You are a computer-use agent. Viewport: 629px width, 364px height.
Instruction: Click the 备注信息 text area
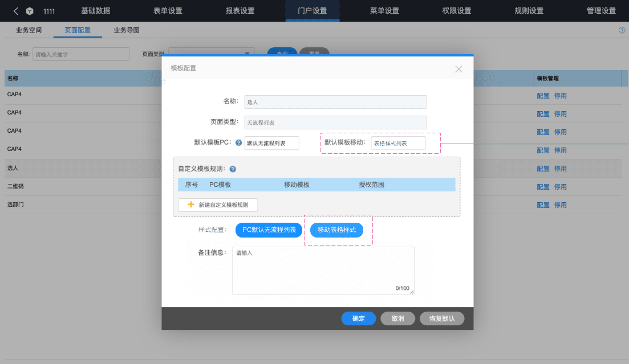[323, 271]
